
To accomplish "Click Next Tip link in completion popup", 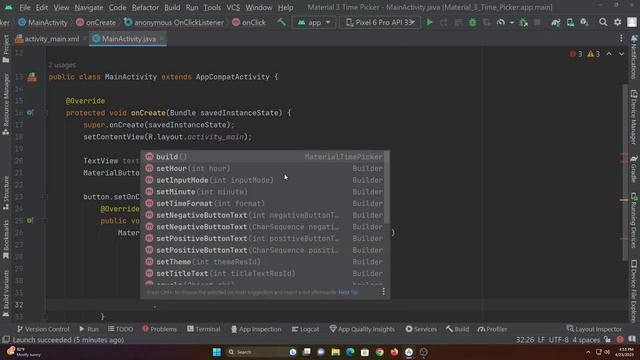I will tap(348, 292).
